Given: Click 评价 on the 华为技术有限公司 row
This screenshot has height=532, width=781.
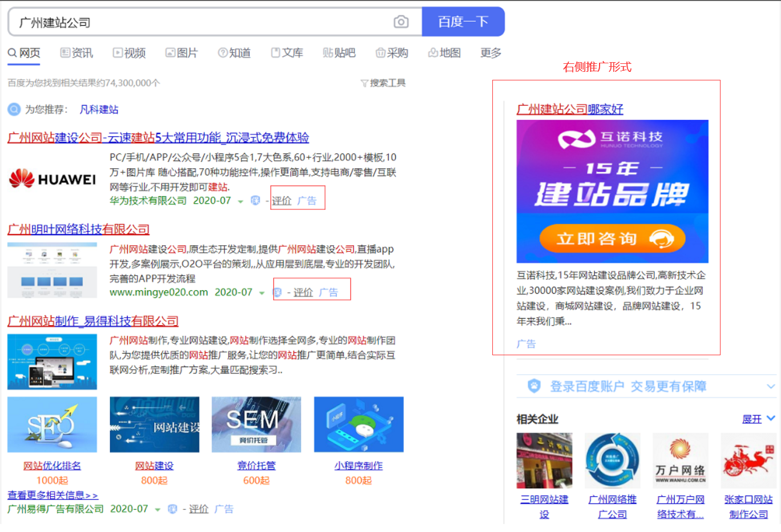Looking at the screenshot, I should pyautogui.click(x=282, y=201).
